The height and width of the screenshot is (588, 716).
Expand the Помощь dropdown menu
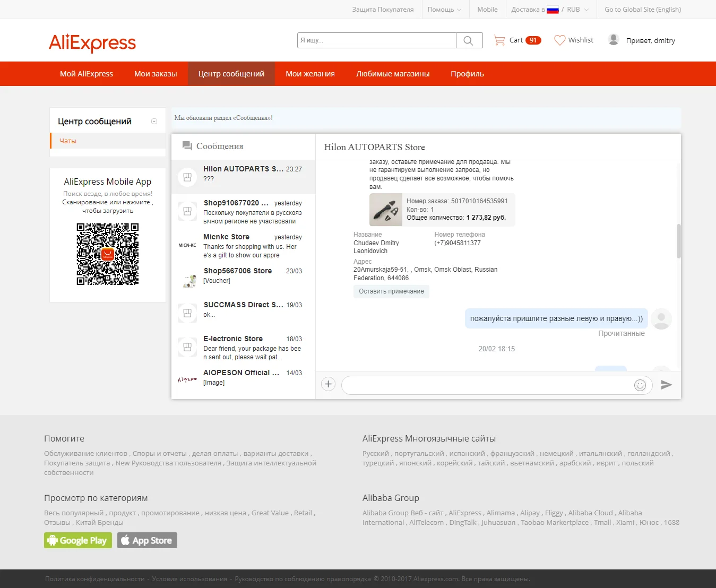[444, 10]
